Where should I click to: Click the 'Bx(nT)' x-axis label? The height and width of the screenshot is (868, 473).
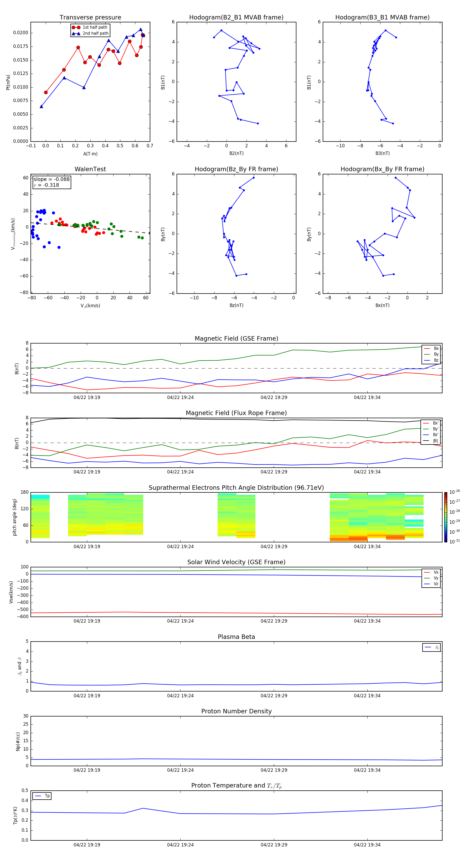(x=382, y=305)
